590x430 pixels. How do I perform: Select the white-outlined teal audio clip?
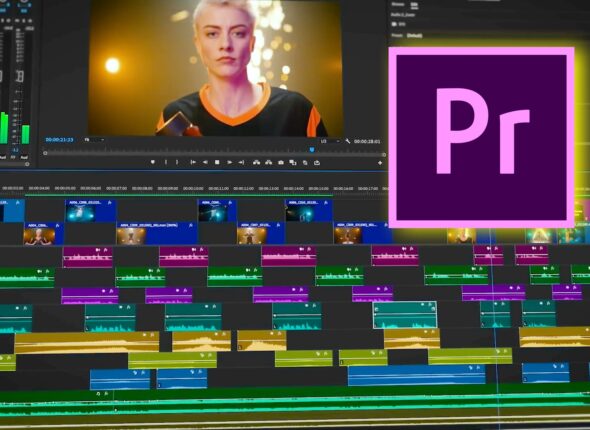pos(405,315)
